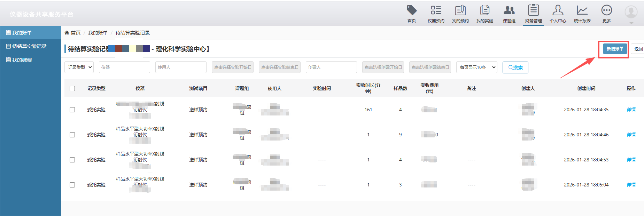Click the 首页 tag icon in top navigation
This screenshot has height=216, width=644.
[412, 10]
